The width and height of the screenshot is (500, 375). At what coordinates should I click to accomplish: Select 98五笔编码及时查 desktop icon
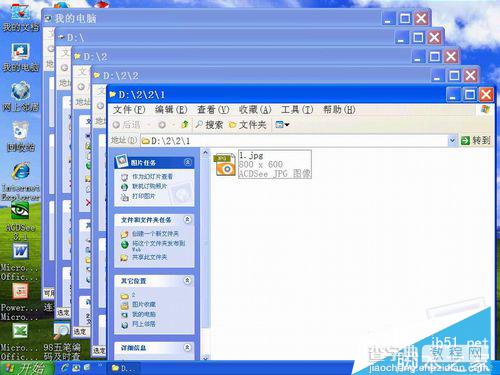coord(62,342)
